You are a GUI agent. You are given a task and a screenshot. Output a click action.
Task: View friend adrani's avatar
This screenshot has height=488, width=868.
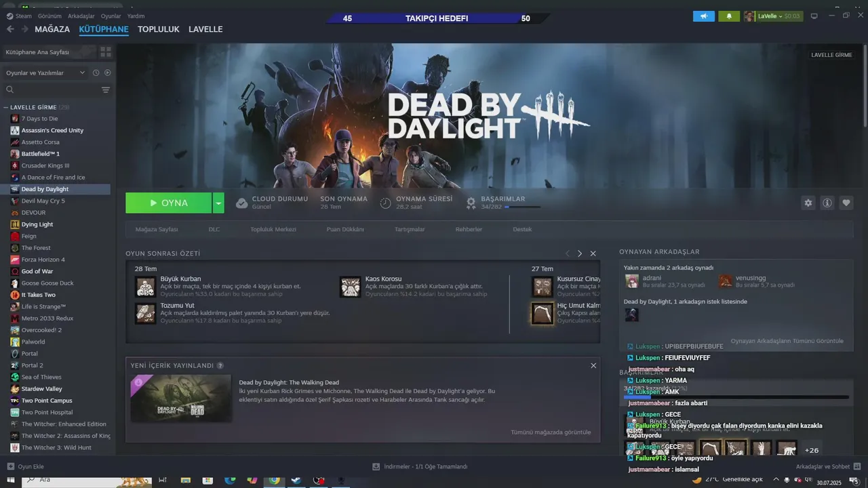631,281
